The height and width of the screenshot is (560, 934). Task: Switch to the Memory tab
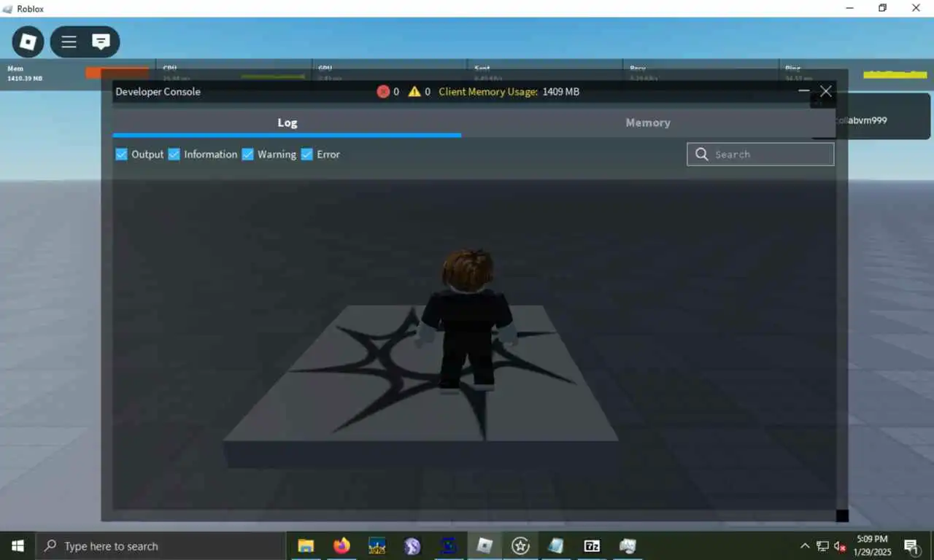coord(648,122)
